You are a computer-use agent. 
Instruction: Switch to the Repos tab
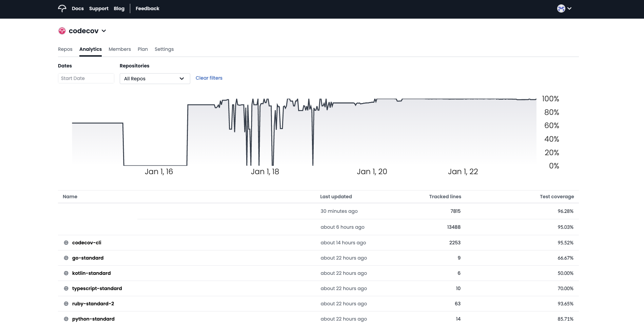pos(65,49)
